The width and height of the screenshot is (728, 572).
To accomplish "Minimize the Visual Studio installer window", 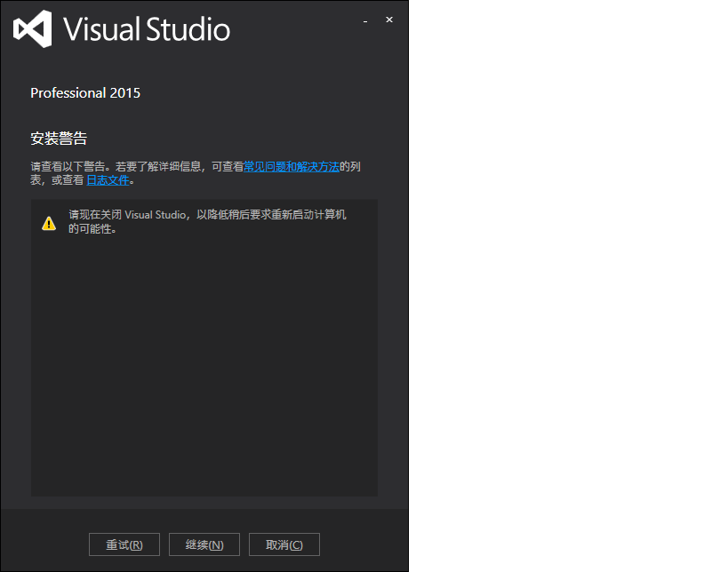I will coord(365,20).
